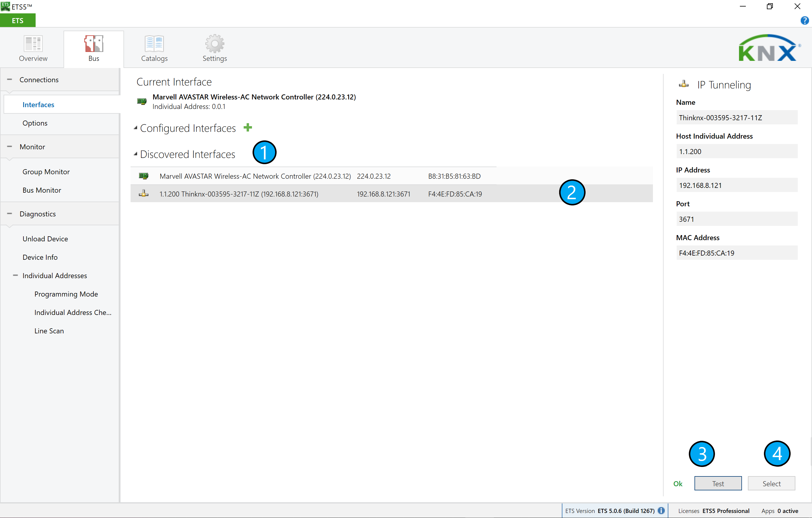Click the ETS version info icon
The height and width of the screenshot is (518, 812).
point(661,511)
